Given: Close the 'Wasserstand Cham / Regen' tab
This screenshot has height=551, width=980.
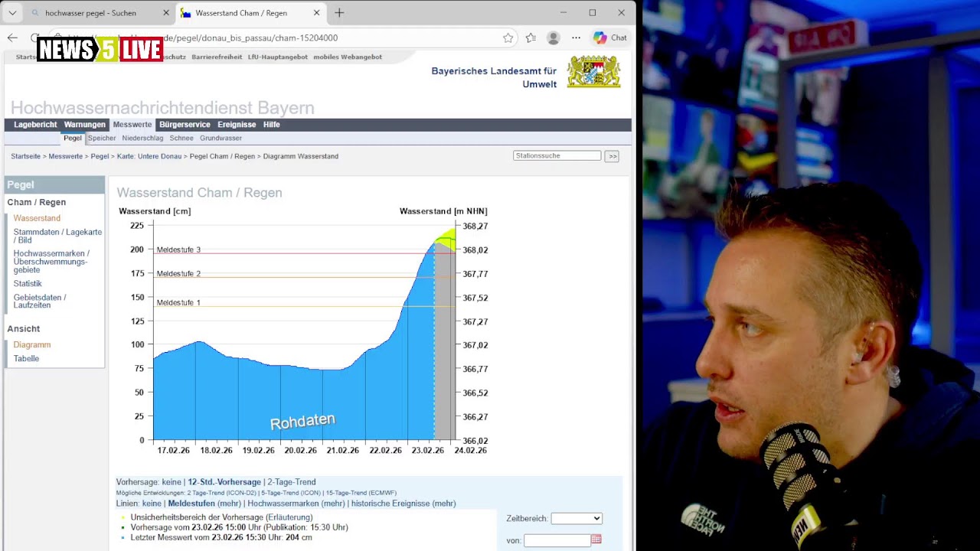Looking at the screenshot, I should coord(317,13).
